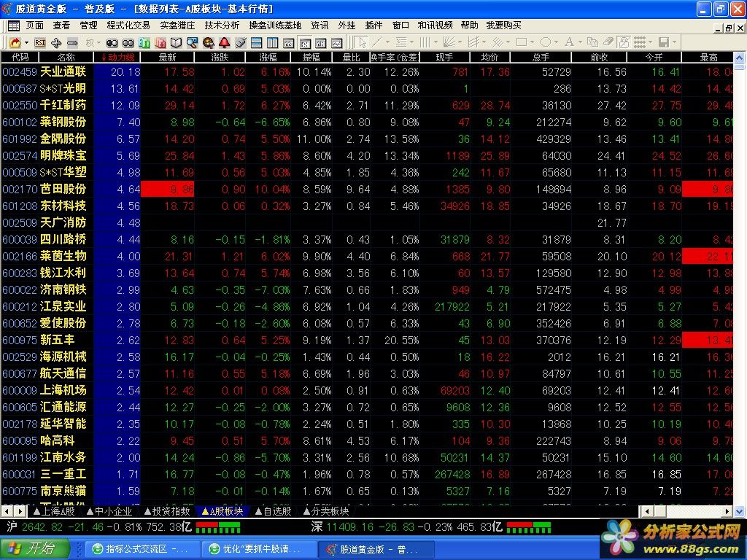The height and width of the screenshot is (560, 747).
Task: Select the stock row 天业通联
Action: tap(367, 72)
